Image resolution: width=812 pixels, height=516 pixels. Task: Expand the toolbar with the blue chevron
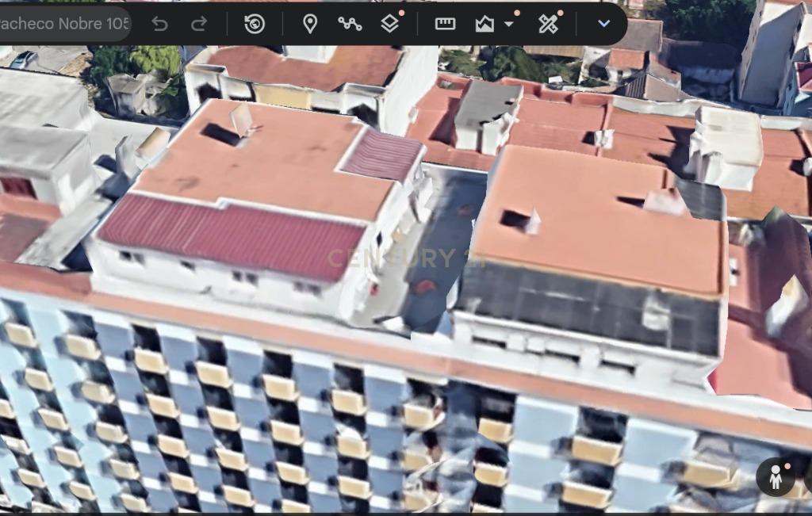pyautogui.click(x=603, y=24)
